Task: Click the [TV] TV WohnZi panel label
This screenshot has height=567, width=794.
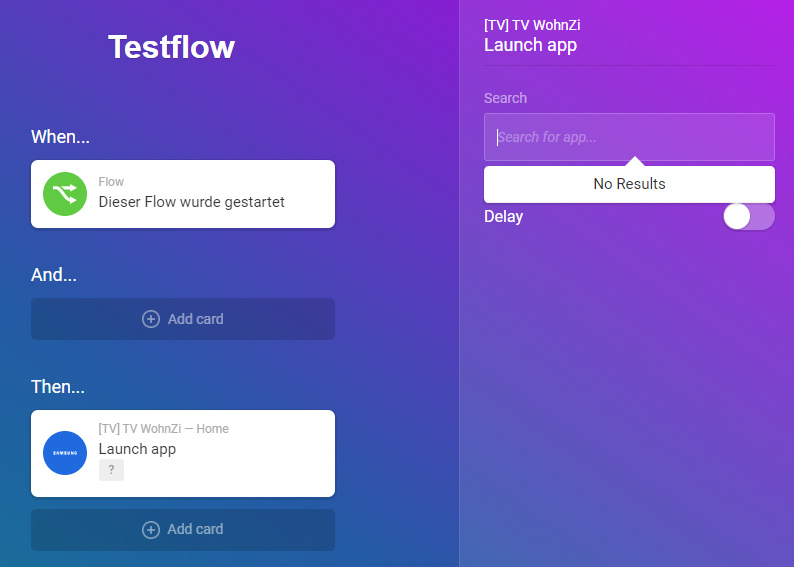Action: [x=532, y=25]
